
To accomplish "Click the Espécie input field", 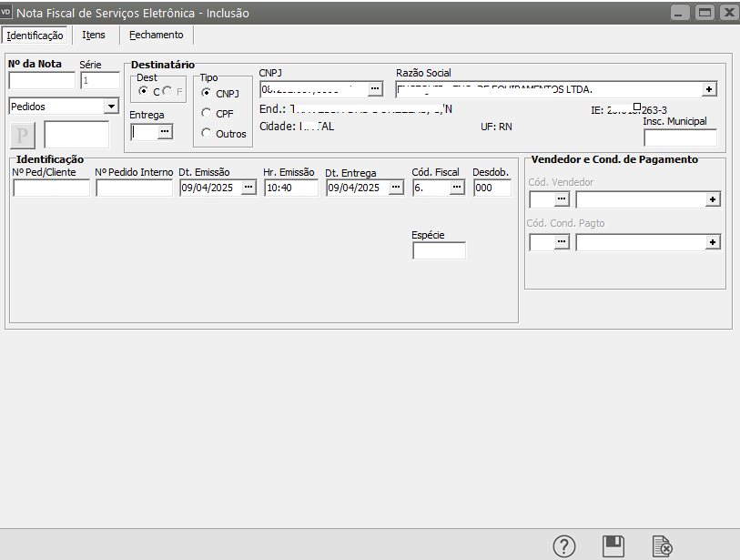I will [439, 250].
